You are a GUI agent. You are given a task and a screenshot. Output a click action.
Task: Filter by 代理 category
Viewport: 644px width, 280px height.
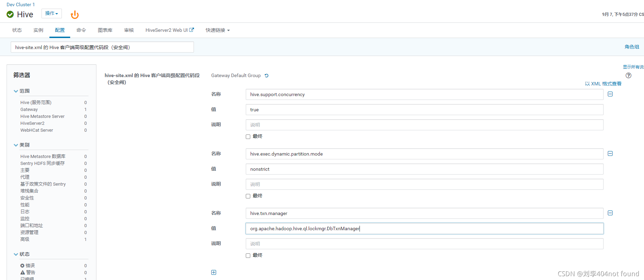tap(25, 177)
